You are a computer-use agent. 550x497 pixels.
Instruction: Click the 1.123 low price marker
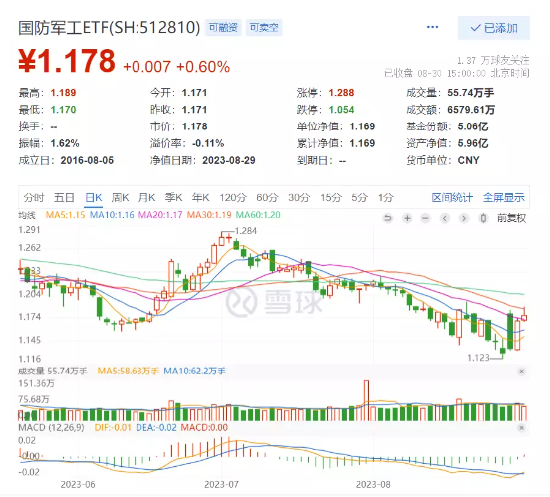(x=478, y=358)
